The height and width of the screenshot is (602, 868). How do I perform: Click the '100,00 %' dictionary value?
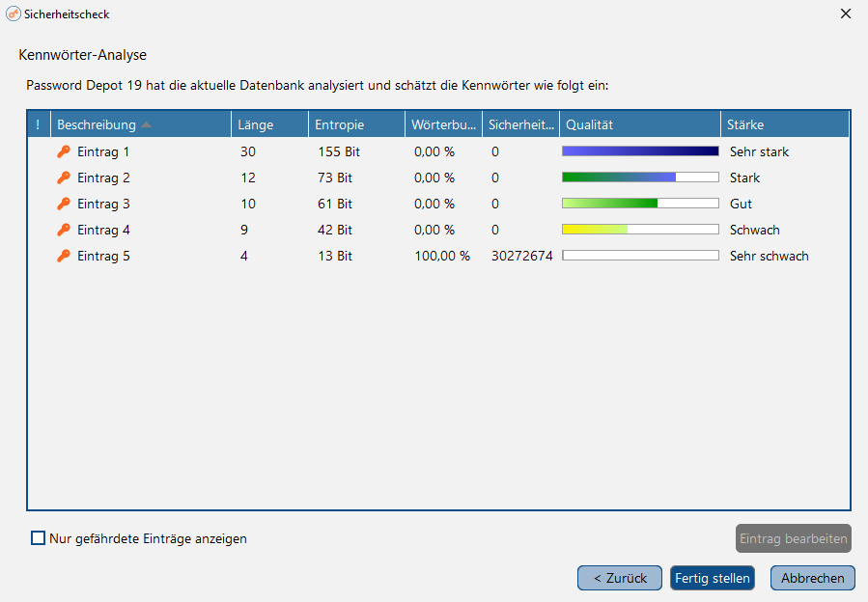(x=442, y=256)
